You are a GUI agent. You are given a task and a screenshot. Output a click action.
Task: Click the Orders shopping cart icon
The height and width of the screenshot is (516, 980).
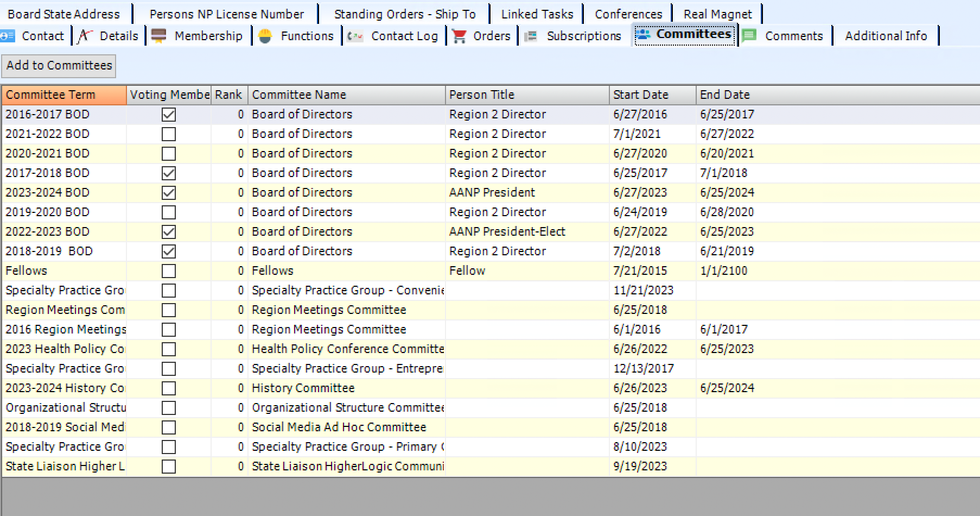(x=459, y=35)
